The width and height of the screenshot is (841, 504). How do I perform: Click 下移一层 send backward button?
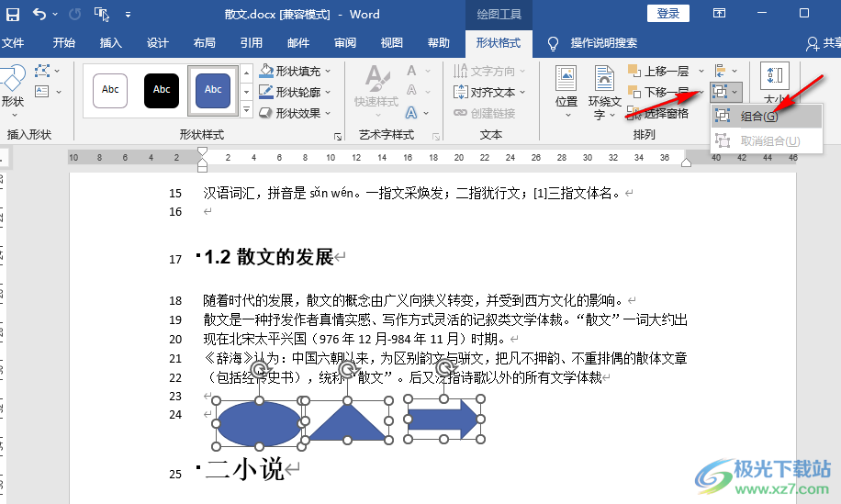click(658, 92)
